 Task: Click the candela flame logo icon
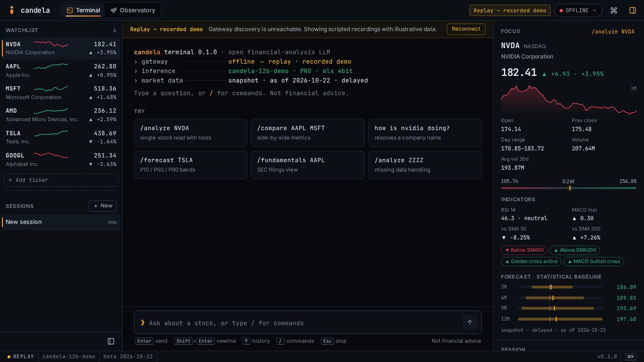(12, 10)
